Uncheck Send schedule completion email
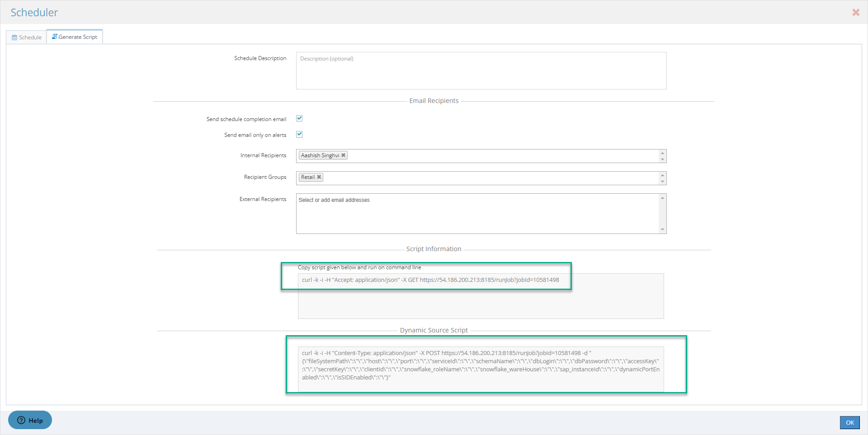 coord(299,118)
